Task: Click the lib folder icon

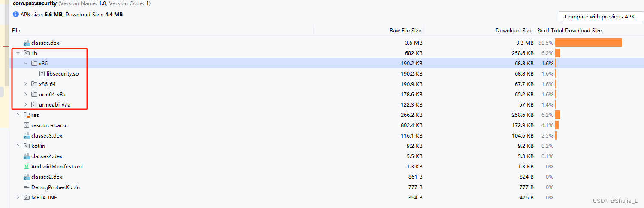Action: click(27, 53)
